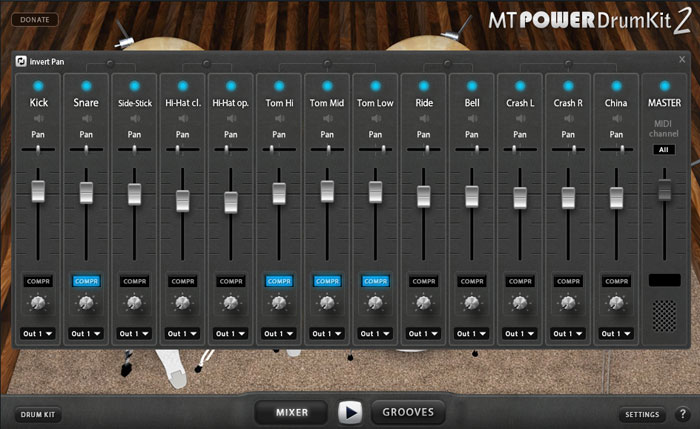Viewport: 700px width, 429px height.
Task: Solo the Hi-Hat cl. speaker icon
Action: (x=183, y=119)
